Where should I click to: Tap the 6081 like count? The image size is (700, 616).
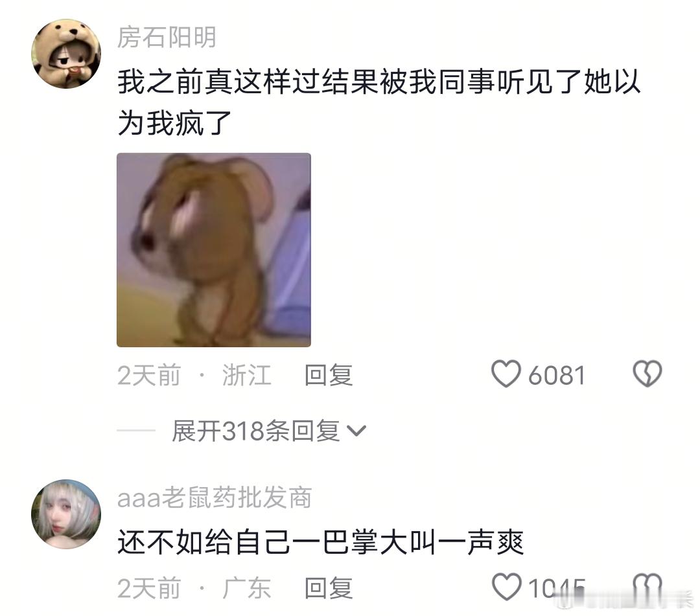point(557,375)
